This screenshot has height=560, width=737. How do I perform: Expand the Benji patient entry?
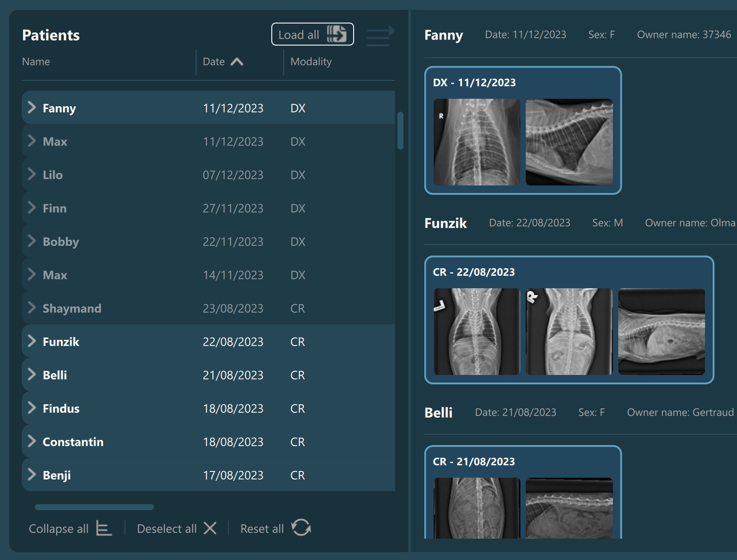(32, 475)
